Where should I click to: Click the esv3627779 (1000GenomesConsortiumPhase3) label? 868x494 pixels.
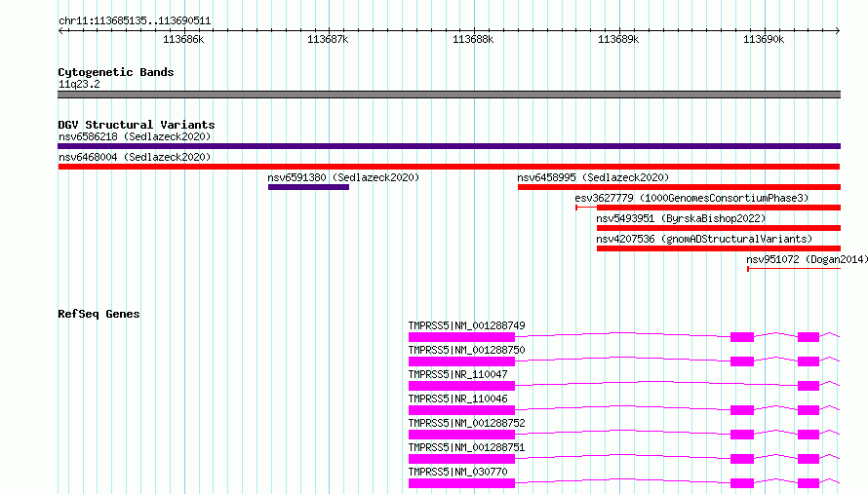click(691, 198)
